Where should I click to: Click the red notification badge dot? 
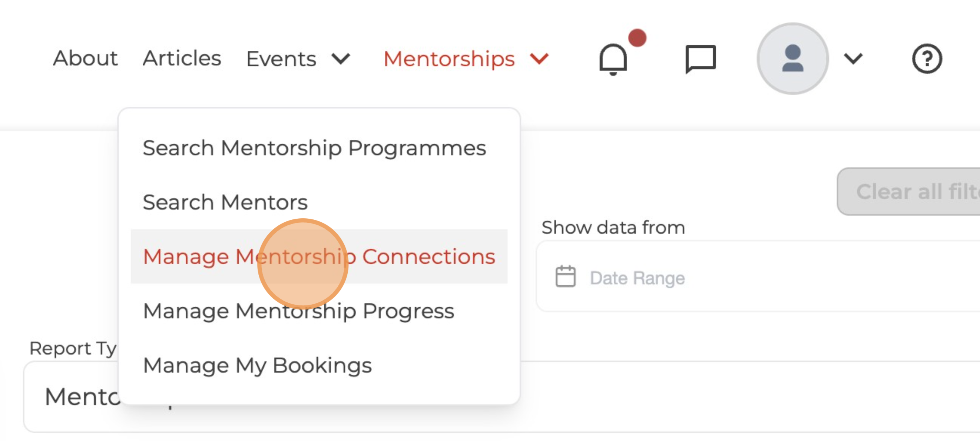[x=637, y=38]
